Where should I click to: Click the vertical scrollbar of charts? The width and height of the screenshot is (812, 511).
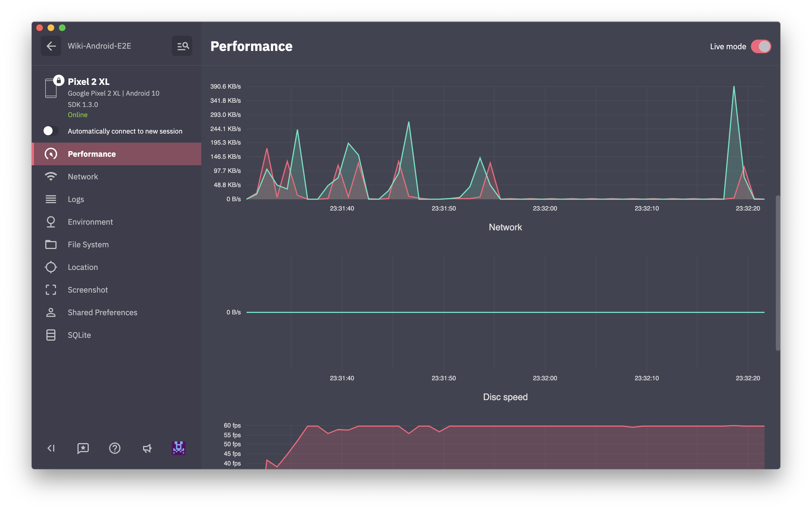[x=778, y=273]
